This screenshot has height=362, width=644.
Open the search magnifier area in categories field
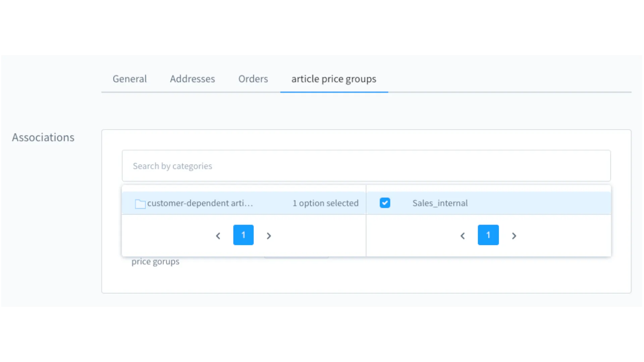point(366,166)
